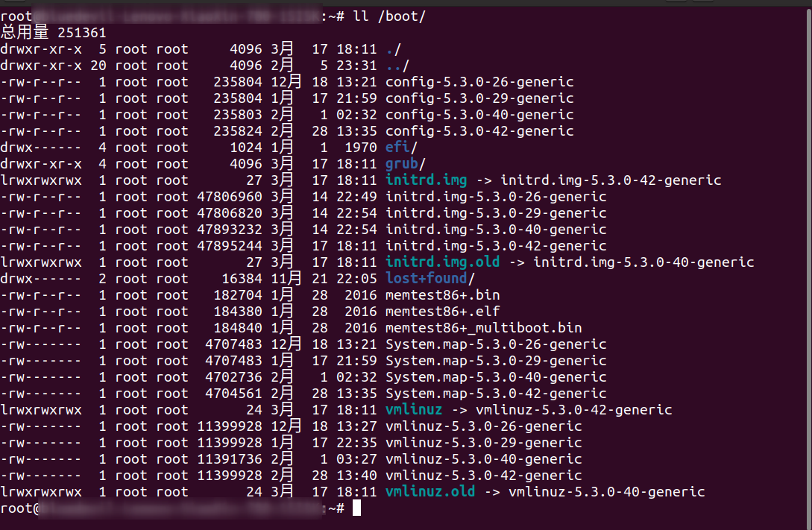This screenshot has height=530, width=812.
Task: Click the size value 235803
Action: tap(238, 115)
